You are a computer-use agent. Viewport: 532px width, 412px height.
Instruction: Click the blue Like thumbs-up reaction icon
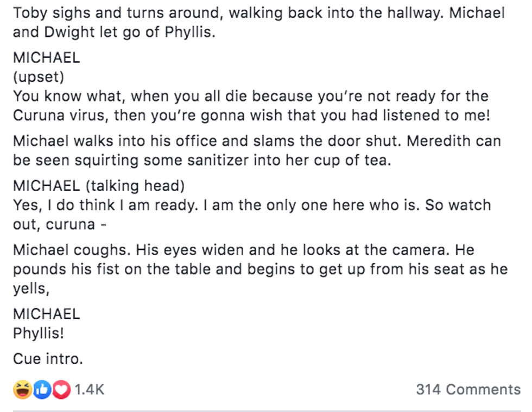coord(42,390)
